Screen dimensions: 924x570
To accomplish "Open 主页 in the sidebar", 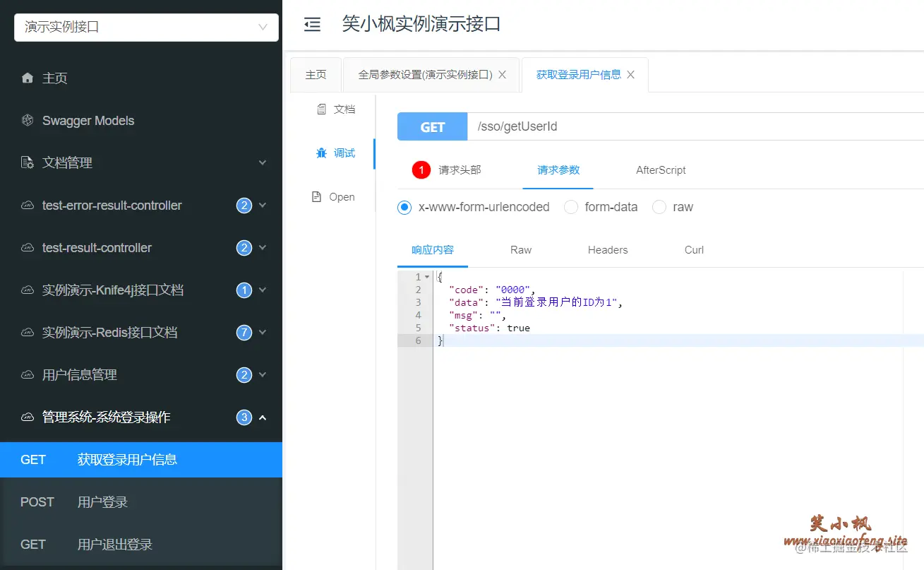I will [x=141, y=78].
